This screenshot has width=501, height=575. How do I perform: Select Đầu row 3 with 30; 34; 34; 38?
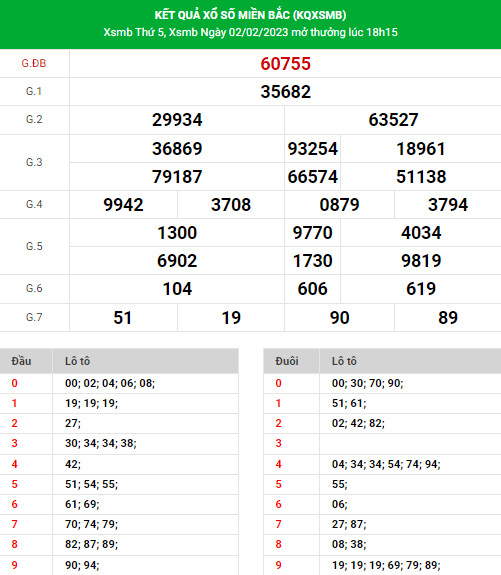pyautogui.click(x=119, y=443)
